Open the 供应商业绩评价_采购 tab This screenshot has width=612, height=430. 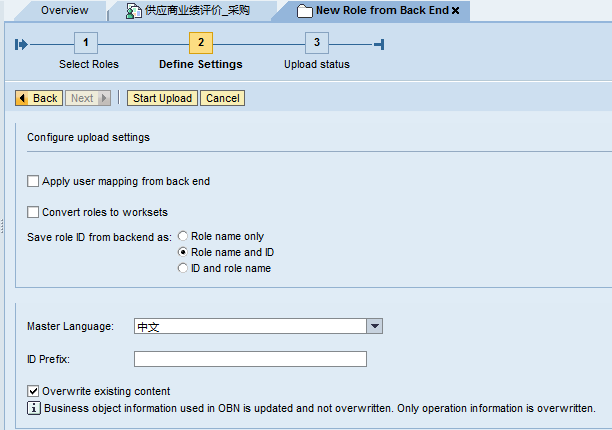pyautogui.click(x=197, y=11)
